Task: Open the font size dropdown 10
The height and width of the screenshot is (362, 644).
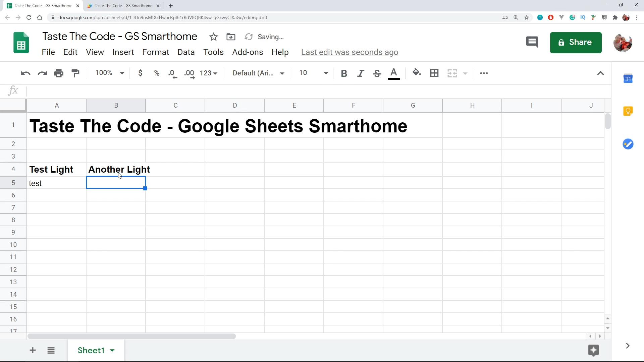Action: pos(313,73)
